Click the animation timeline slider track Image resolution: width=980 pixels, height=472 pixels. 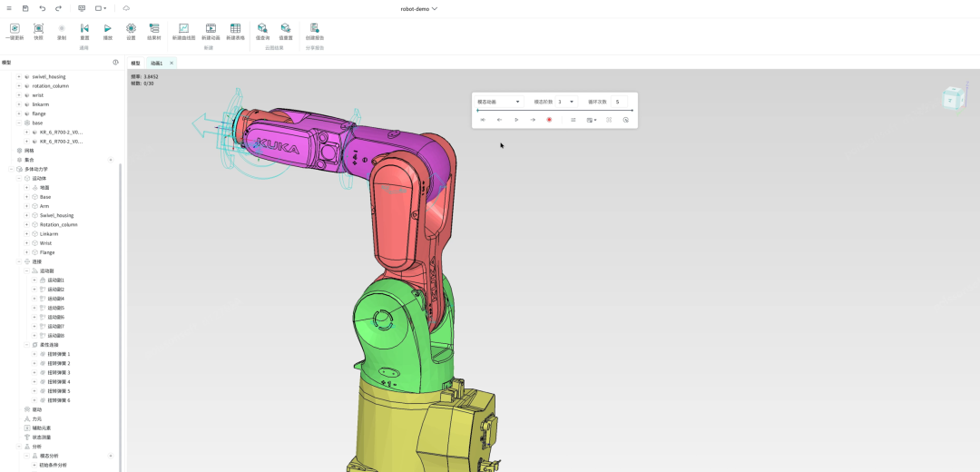pyautogui.click(x=554, y=111)
